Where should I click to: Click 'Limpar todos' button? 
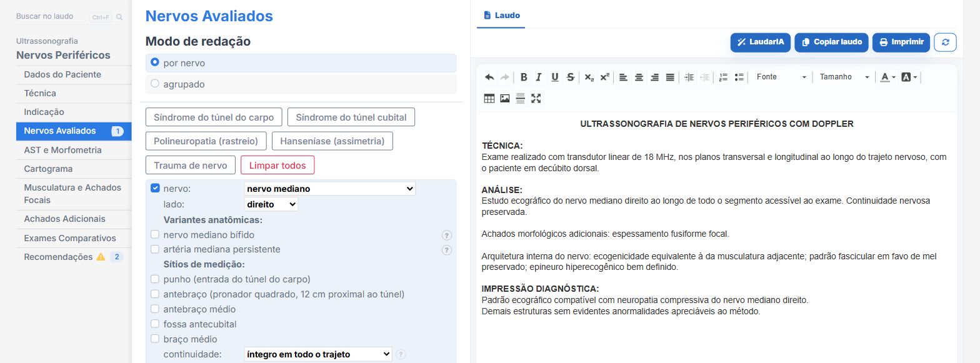pyautogui.click(x=277, y=166)
